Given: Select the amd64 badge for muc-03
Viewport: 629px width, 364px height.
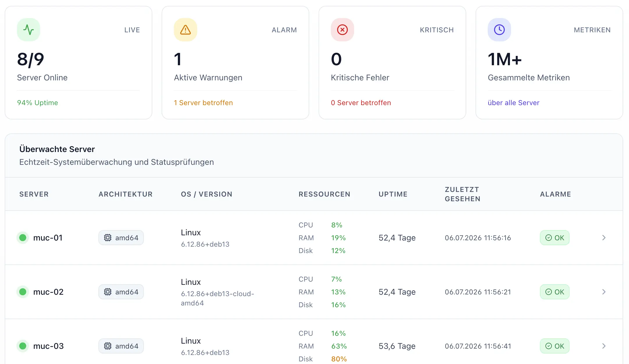Looking at the screenshot, I should pos(121,346).
